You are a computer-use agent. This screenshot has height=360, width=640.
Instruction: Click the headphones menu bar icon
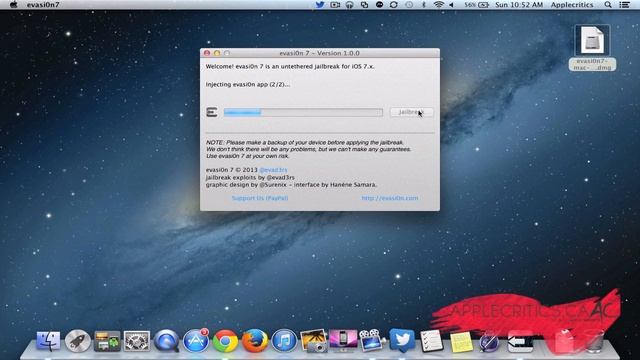pos(349,4)
